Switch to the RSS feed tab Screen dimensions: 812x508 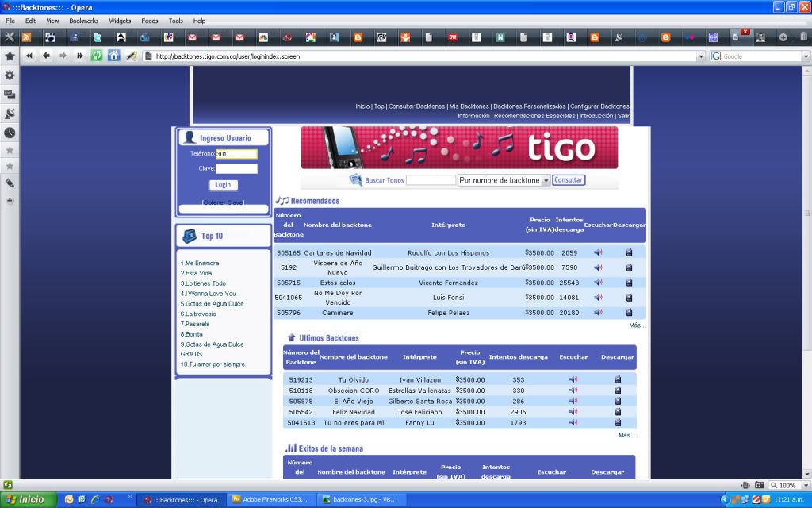26,37
